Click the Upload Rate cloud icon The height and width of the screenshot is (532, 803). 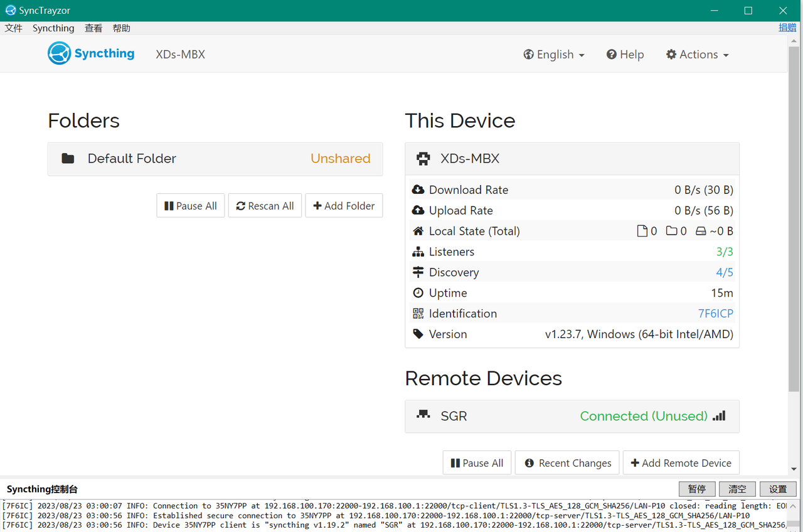(418, 210)
